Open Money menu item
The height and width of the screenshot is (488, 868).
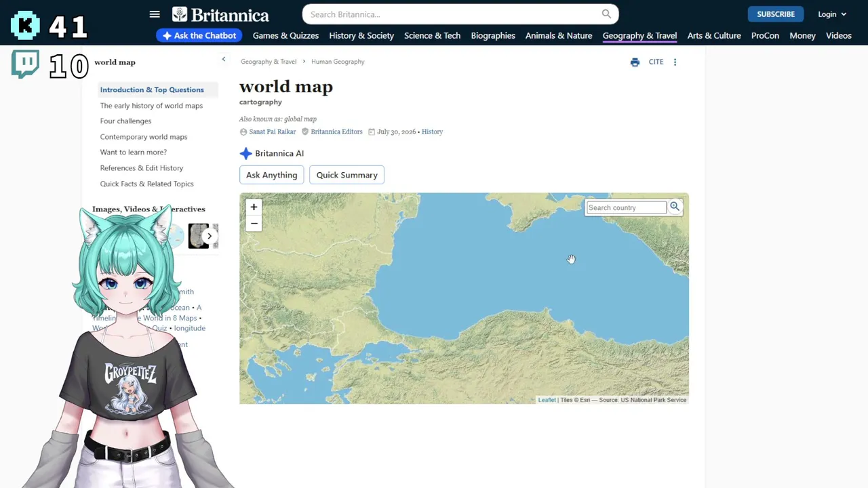802,36
